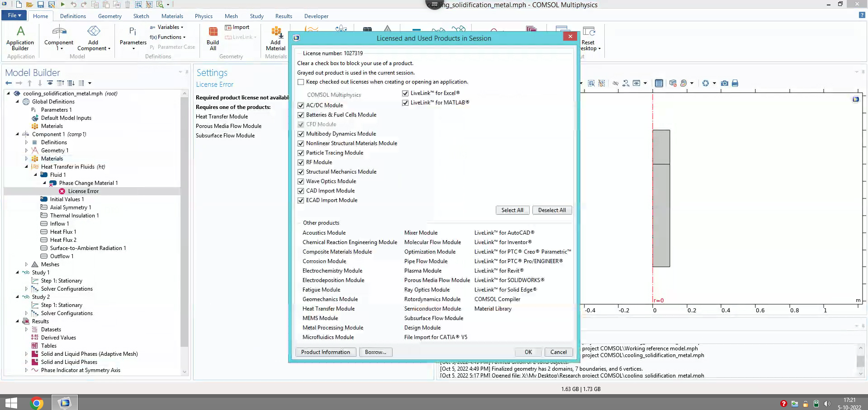Open the Functions dropdown in ribbon

point(167,37)
